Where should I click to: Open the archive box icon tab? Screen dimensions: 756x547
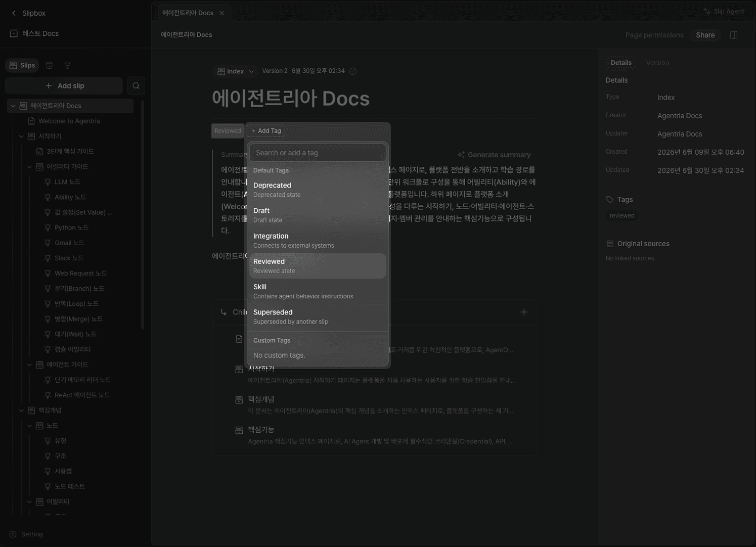point(49,65)
